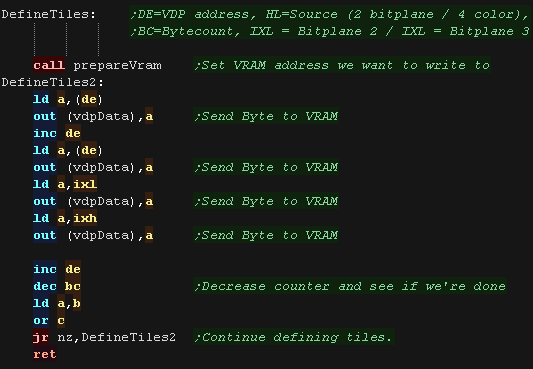Click the 'BC=Bytecount' comment line
The width and height of the screenshot is (533, 369).
pyautogui.click(x=329, y=31)
